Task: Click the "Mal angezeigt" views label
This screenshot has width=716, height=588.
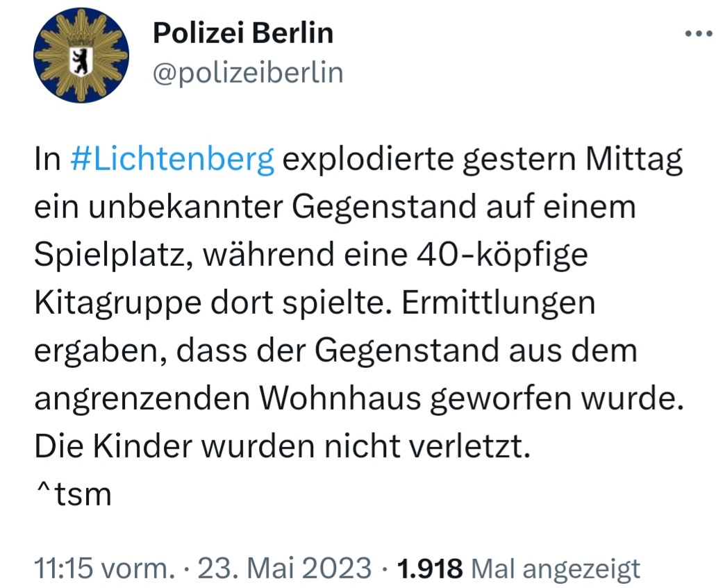Action: (556, 569)
